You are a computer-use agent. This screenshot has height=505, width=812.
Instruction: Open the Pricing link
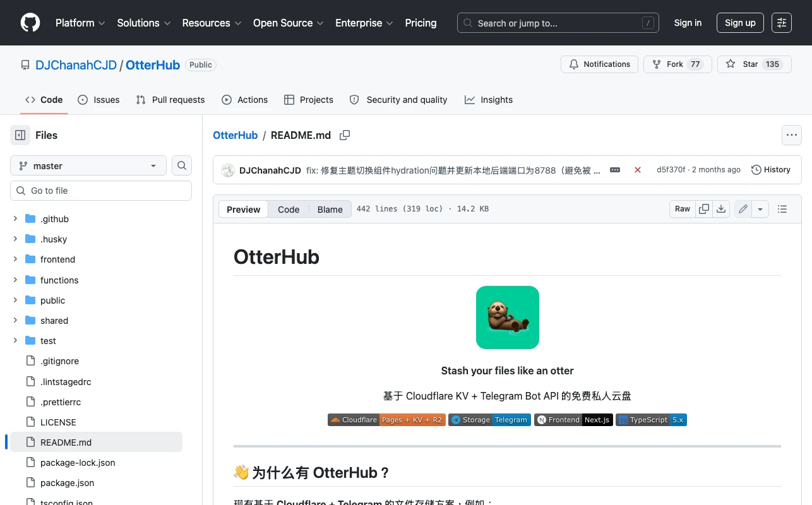point(421,23)
